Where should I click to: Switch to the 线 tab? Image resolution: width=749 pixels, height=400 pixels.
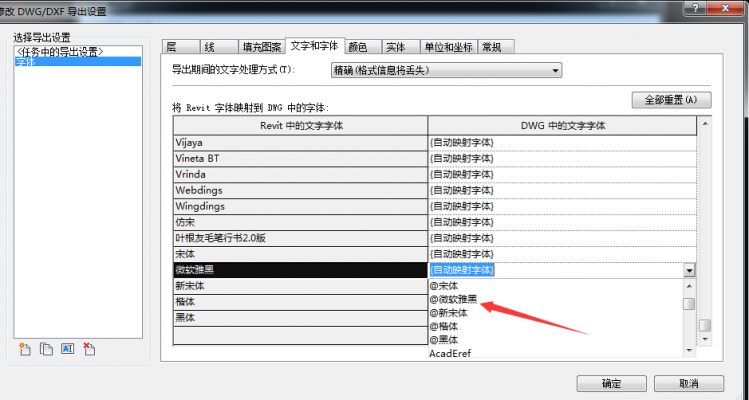(x=219, y=47)
